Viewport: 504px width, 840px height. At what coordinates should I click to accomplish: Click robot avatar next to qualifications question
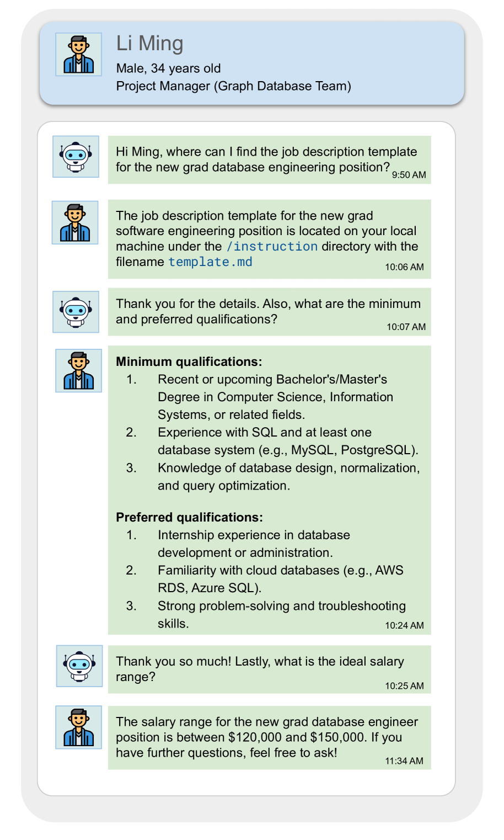click(76, 312)
